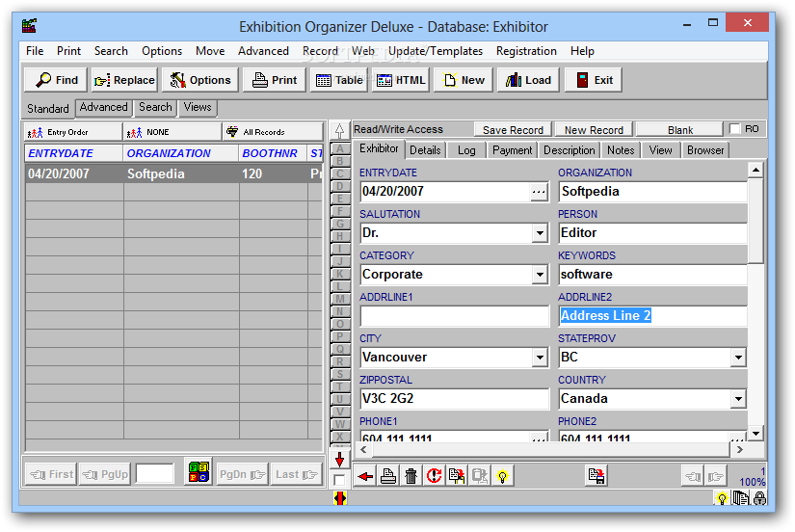Click the record form scroll down arrow
Image resolution: width=795 pixels, height=532 pixels.
[755, 433]
